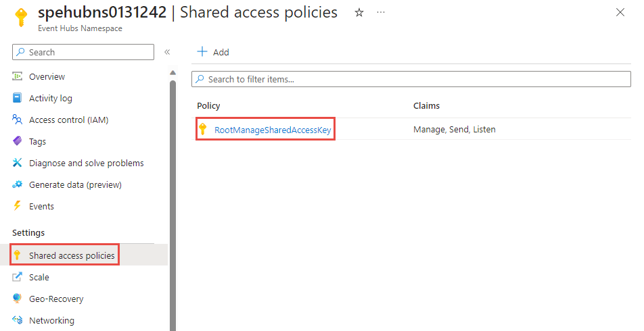Click the Diagnose wrench icon
644x331 pixels.
coord(18,163)
